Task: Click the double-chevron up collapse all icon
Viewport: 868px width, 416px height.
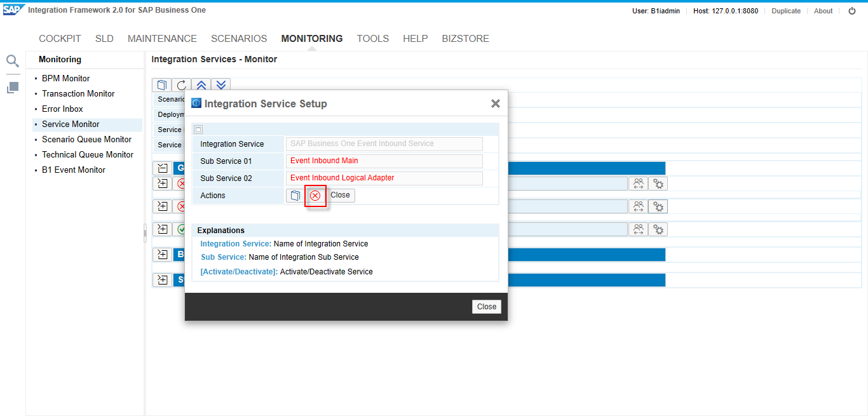Action: [201, 85]
